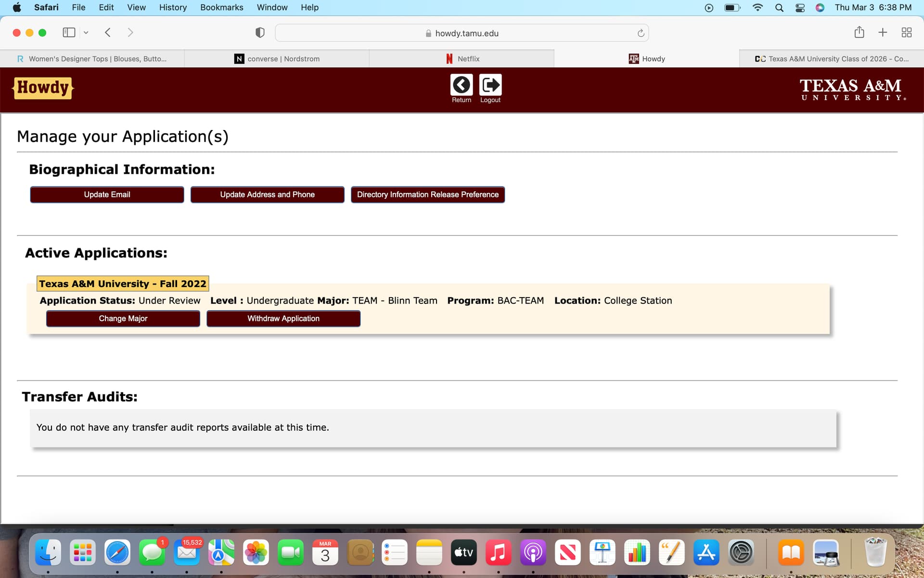The image size is (924, 578).
Task: Click the howdy.tamu.edu address field
Action: point(462,33)
